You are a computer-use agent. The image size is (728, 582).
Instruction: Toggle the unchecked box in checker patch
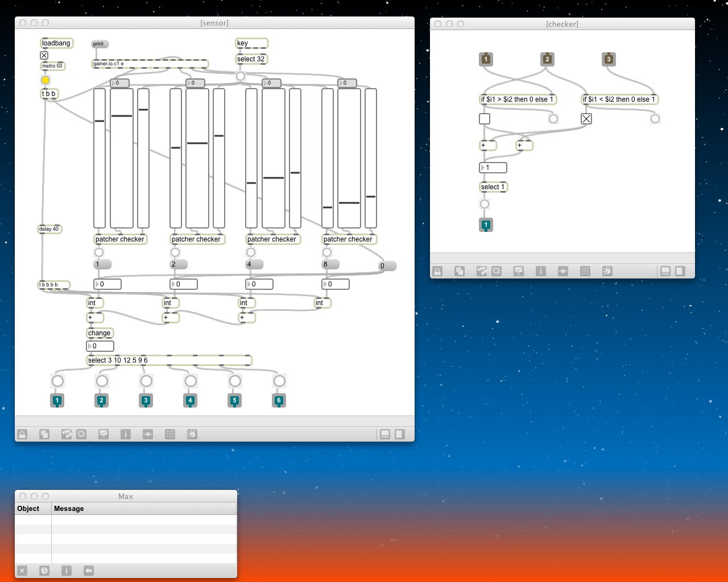pyautogui.click(x=485, y=119)
